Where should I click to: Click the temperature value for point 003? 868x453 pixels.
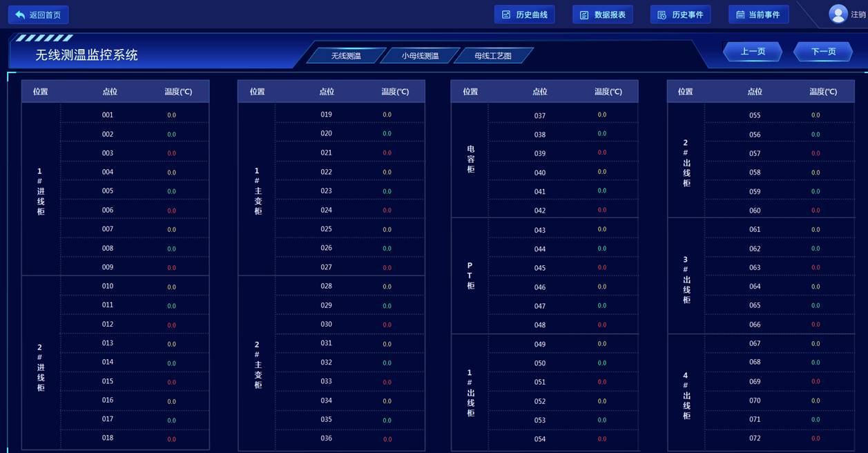click(x=172, y=153)
